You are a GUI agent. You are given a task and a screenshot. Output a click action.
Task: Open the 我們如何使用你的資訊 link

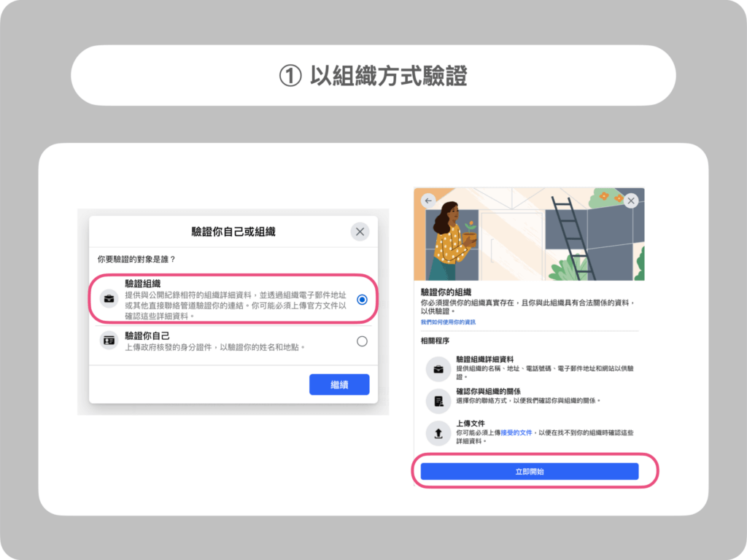pos(448,322)
